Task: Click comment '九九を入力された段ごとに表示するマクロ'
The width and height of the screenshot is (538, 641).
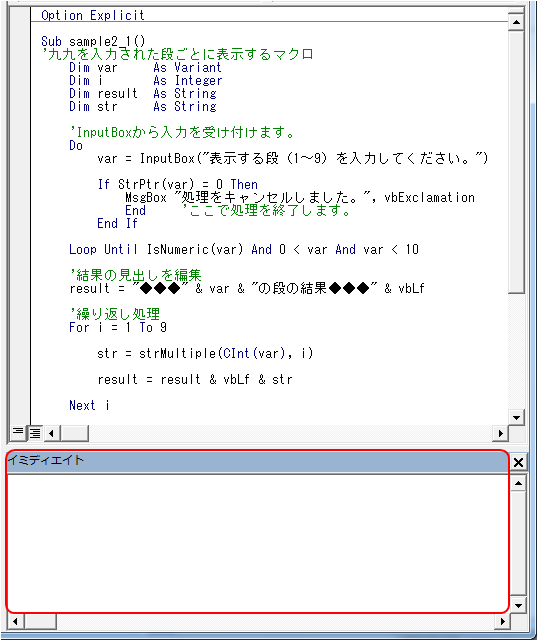Action: click(x=178, y=54)
